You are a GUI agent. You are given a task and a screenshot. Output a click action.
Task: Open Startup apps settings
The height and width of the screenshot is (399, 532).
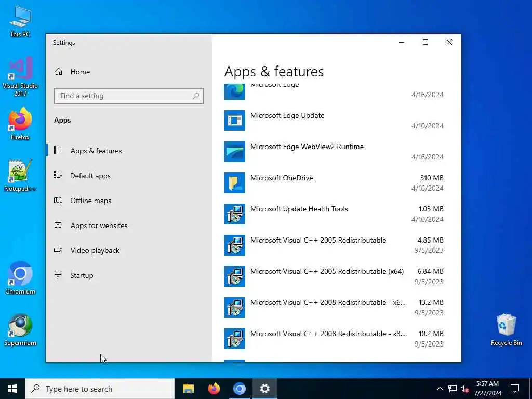[82, 275]
